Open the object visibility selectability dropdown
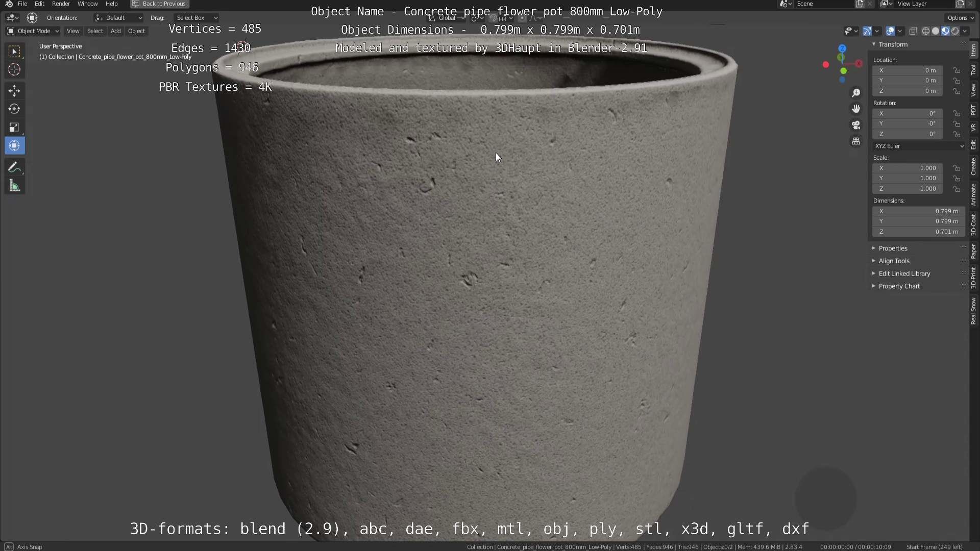 pyautogui.click(x=850, y=31)
